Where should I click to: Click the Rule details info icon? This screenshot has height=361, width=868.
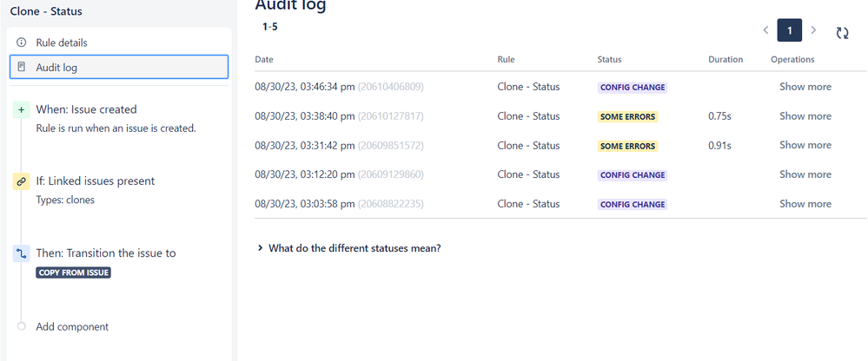tap(22, 43)
